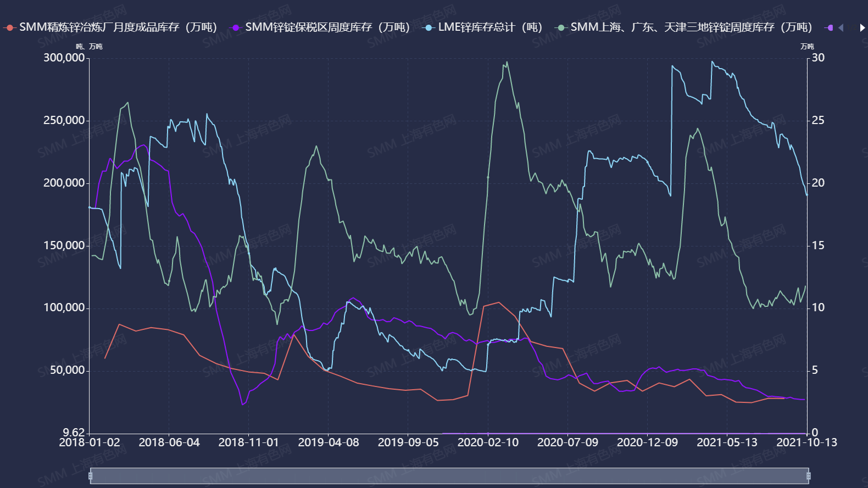
Task: Toggle SMM上海、广东、天津三地锌锭周度库存 legend series
Action: pyautogui.click(x=683, y=27)
